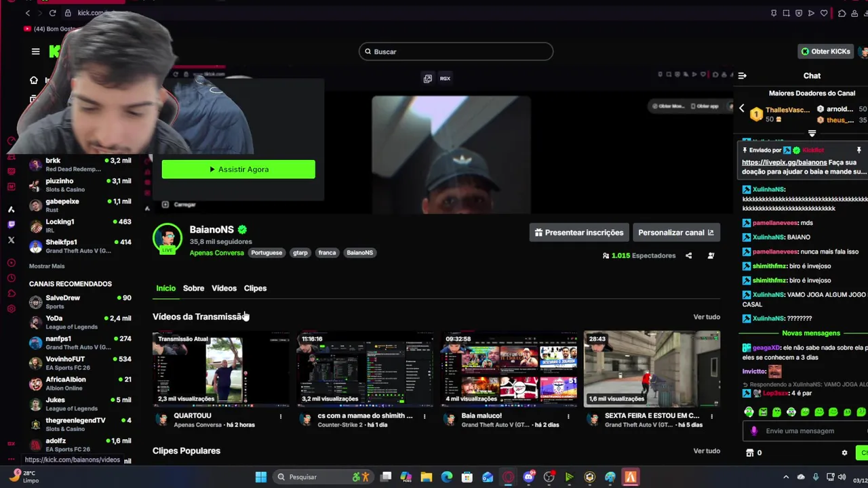
Task: Click Presentear inscrições button
Action: pyautogui.click(x=578, y=232)
